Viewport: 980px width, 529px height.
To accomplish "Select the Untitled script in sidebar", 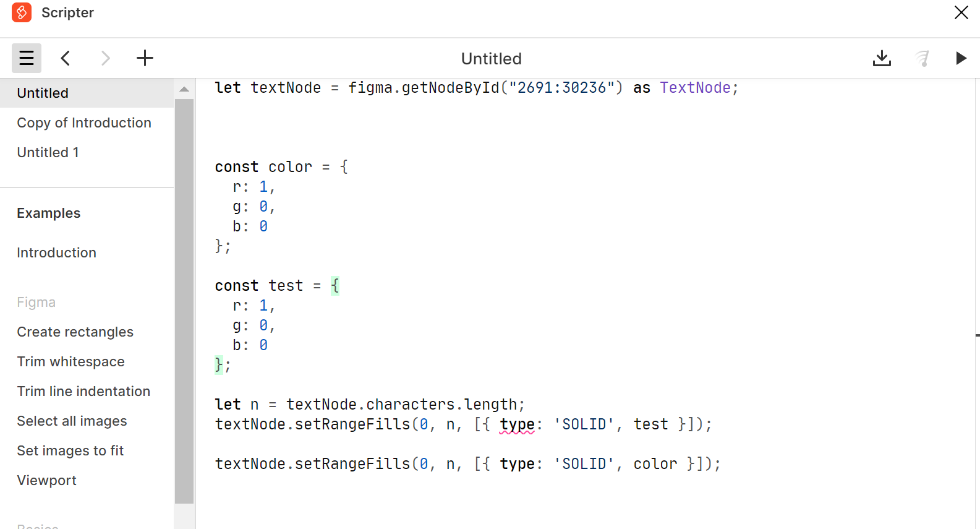I will (87, 93).
